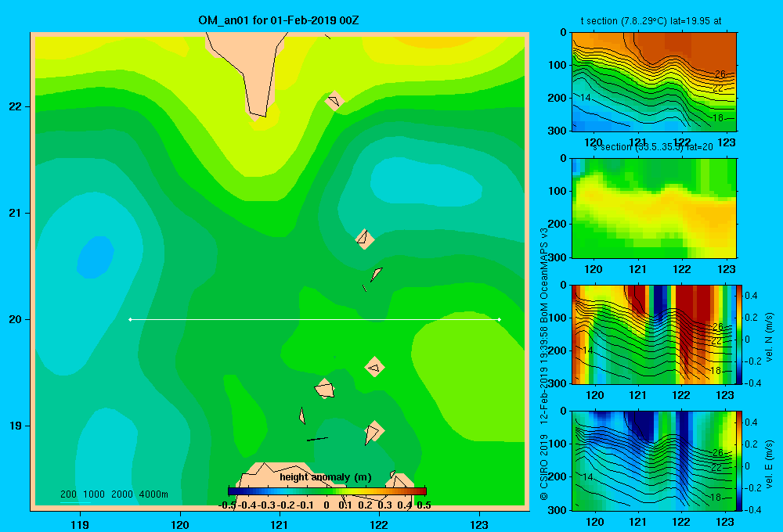This screenshot has height=532, width=783.
Task: Click depth 100 label on vel. E axis
Action: click(559, 444)
